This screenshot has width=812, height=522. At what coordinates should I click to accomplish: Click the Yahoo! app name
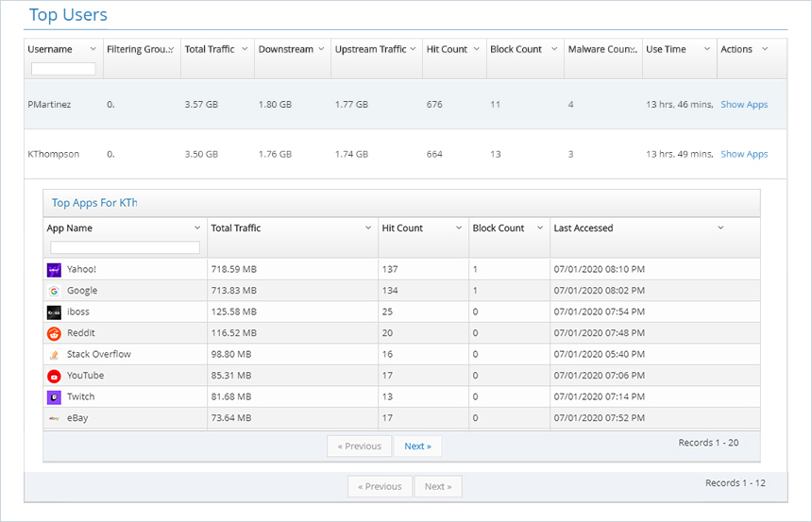(x=81, y=269)
